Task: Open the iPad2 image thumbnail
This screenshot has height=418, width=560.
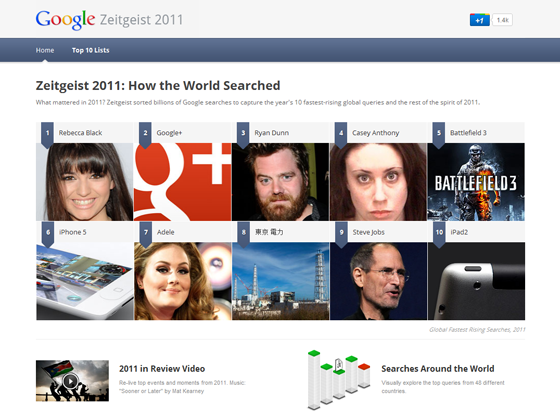Action: click(x=476, y=281)
